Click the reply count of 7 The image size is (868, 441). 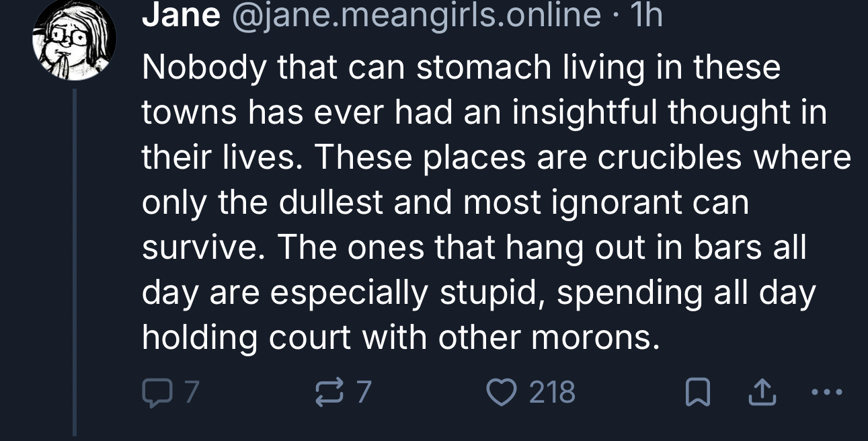click(x=192, y=392)
